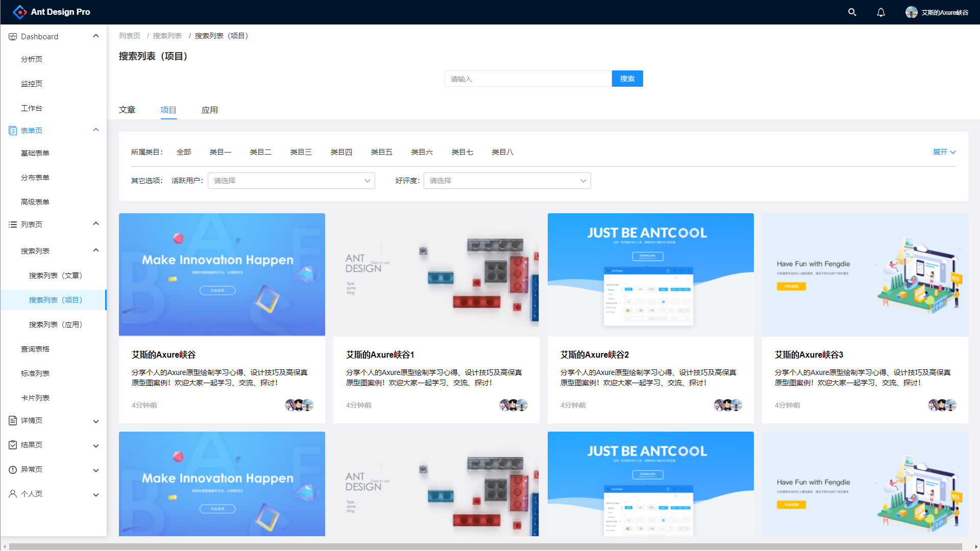Click 搜索列表 breadcrumb link
The width and height of the screenshot is (980, 551).
click(x=167, y=36)
